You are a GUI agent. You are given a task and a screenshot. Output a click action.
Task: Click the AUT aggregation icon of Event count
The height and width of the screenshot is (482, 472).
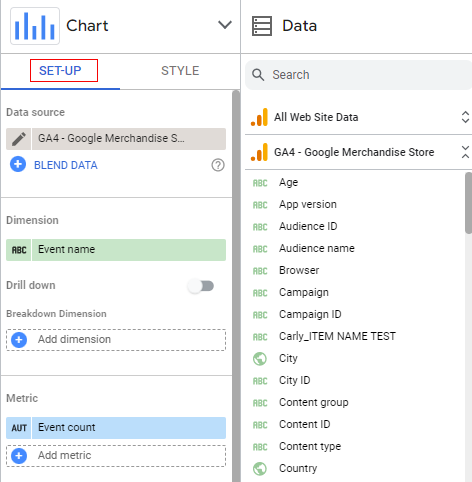[x=19, y=428]
